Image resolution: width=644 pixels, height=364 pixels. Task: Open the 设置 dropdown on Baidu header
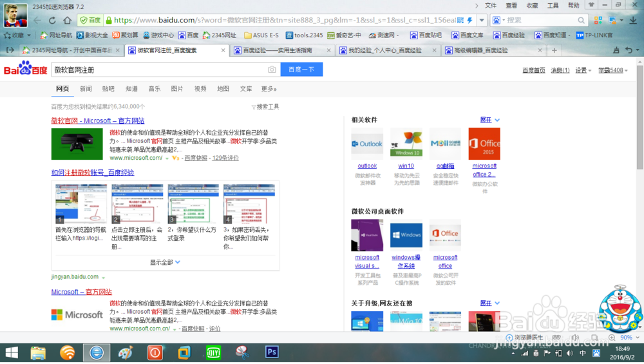[x=583, y=70]
